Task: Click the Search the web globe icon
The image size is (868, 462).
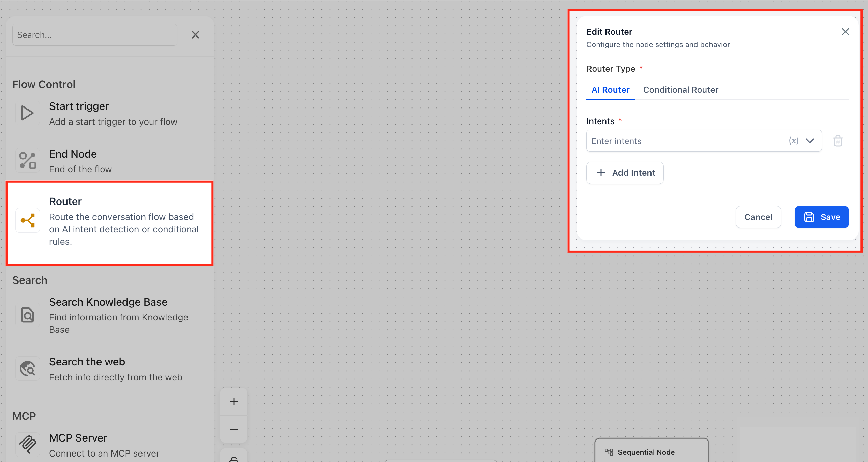Action: (27, 369)
